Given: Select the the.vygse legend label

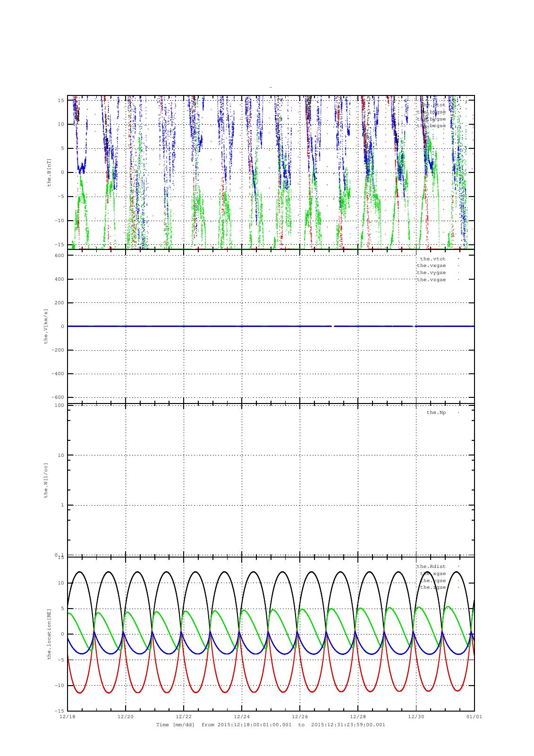Looking at the screenshot, I should pos(431,273).
